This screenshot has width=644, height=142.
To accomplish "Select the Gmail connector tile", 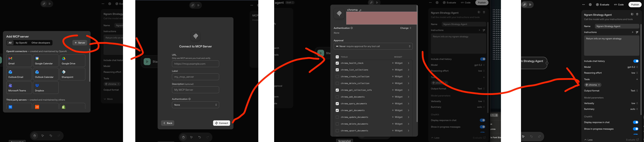I will coord(19,61).
